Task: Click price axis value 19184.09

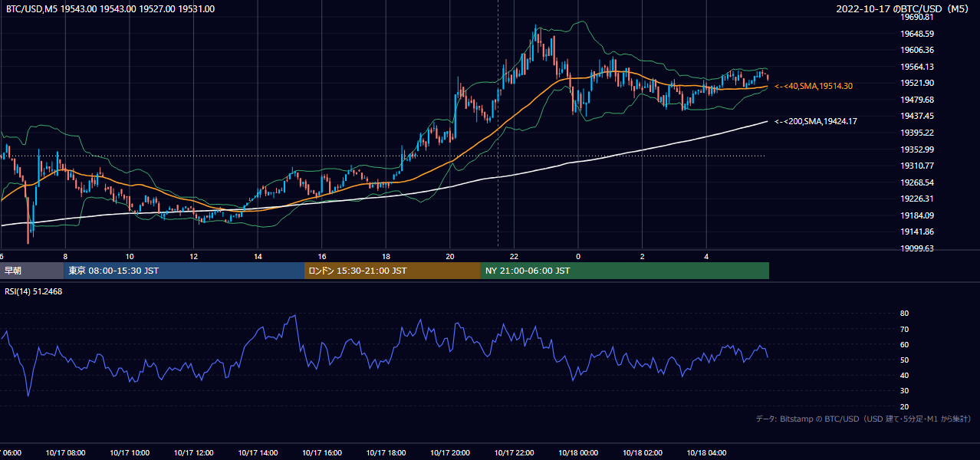Action: (x=917, y=215)
